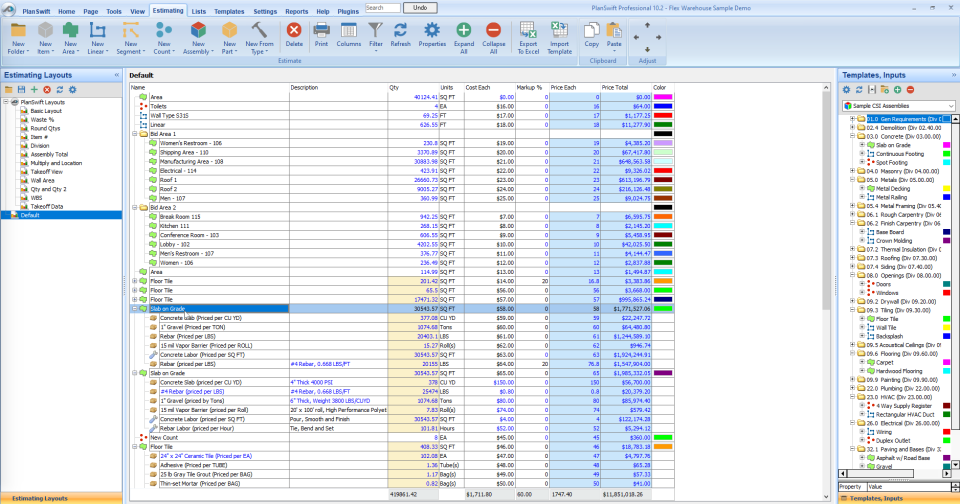Click settings gear in Estimating Layouts toolbar
960x504 pixels.
pyautogui.click(x=73, y=89)
